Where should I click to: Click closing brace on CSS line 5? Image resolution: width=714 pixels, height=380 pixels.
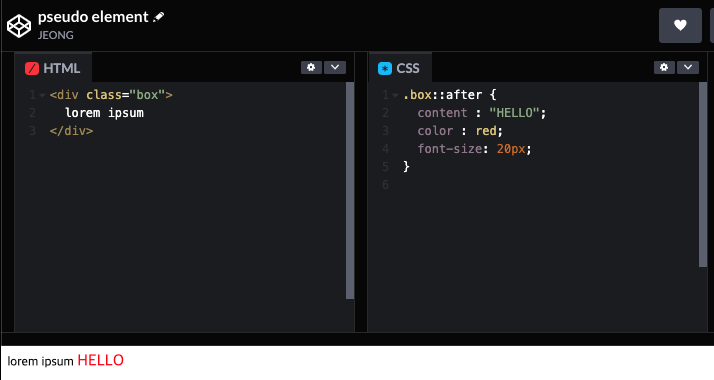click(x=406, y=167)
